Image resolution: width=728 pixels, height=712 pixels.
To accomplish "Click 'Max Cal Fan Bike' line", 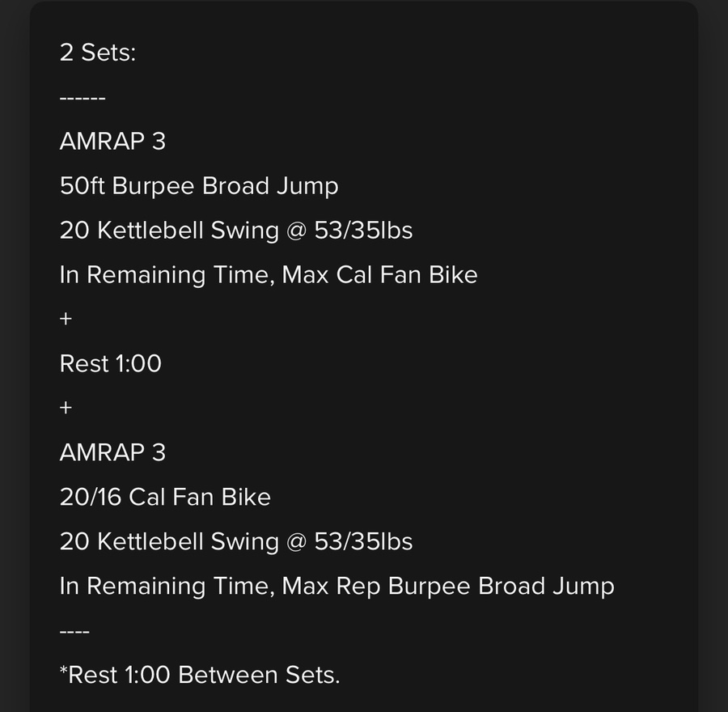I will coord(269,275).
